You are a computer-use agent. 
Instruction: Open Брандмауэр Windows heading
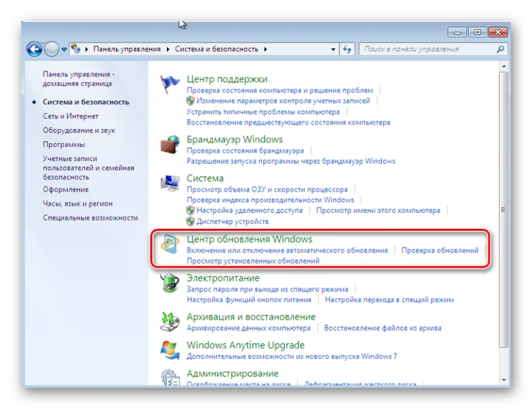pyautogui.click(x=234, y=139)
